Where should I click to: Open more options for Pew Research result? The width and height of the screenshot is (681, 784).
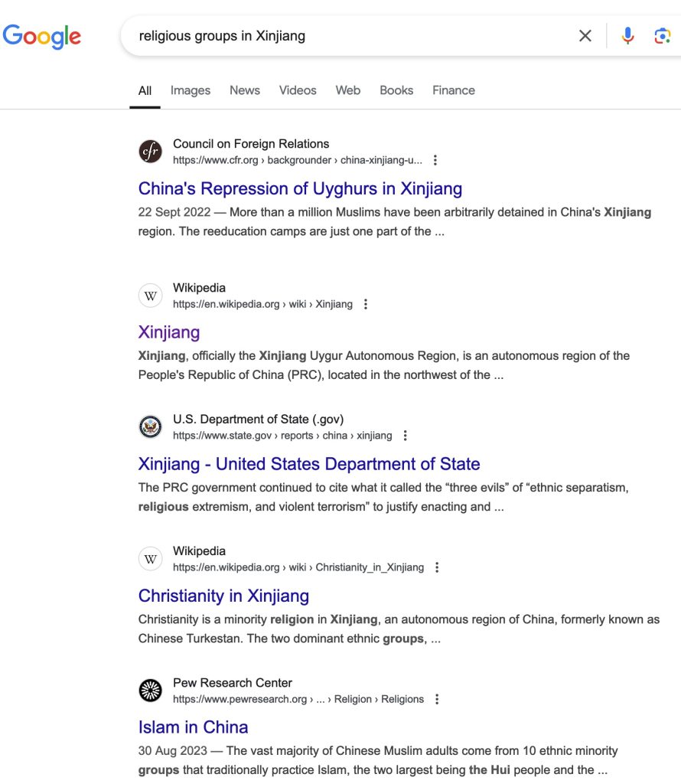point(437,699)
